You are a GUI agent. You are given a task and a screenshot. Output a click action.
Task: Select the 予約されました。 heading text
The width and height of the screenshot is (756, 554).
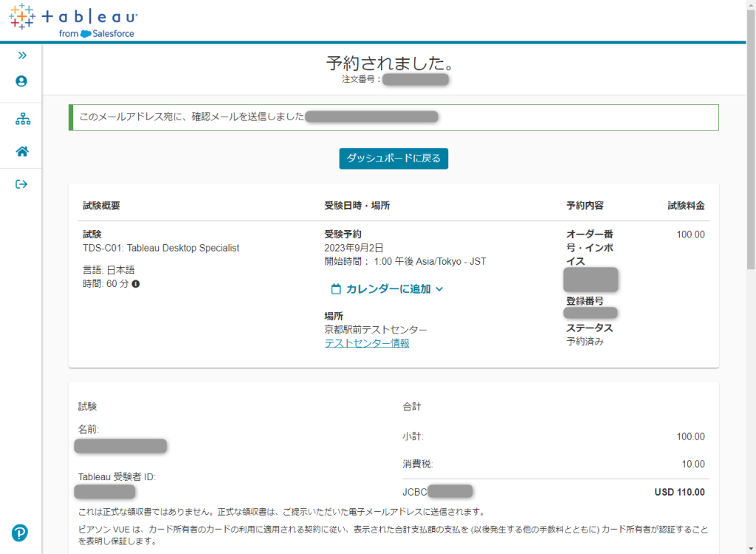click(x=390, y=63)
